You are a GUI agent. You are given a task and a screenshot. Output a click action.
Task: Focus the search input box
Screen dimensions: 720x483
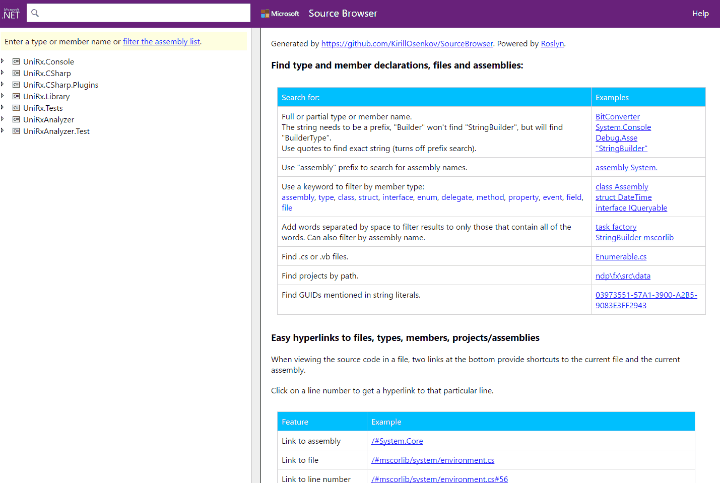[x=138, y=13]
